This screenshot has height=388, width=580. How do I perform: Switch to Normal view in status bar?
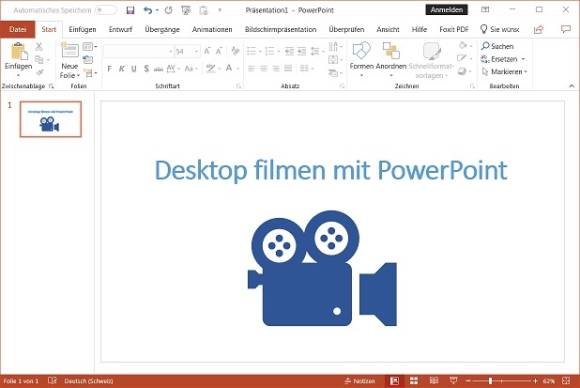click(394, 381)
